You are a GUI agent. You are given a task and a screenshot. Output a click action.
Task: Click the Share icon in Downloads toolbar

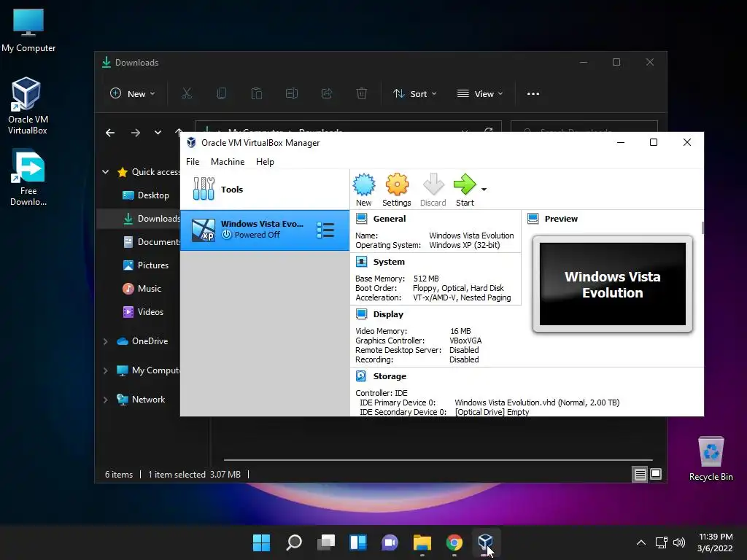(326, 93)
